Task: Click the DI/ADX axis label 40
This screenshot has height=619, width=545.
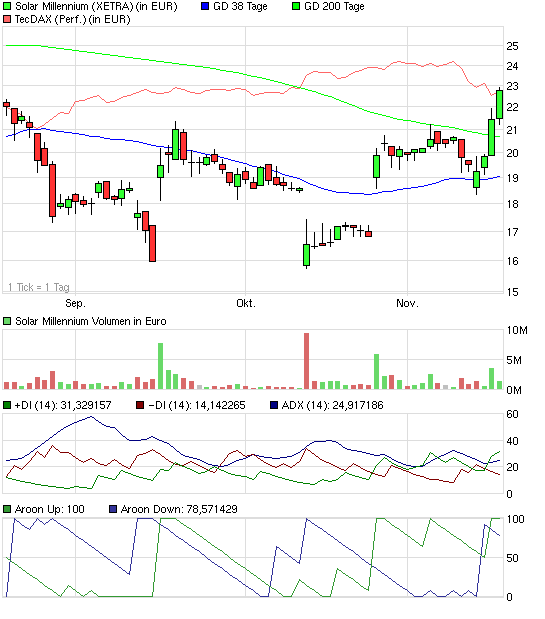Action: 512,441
